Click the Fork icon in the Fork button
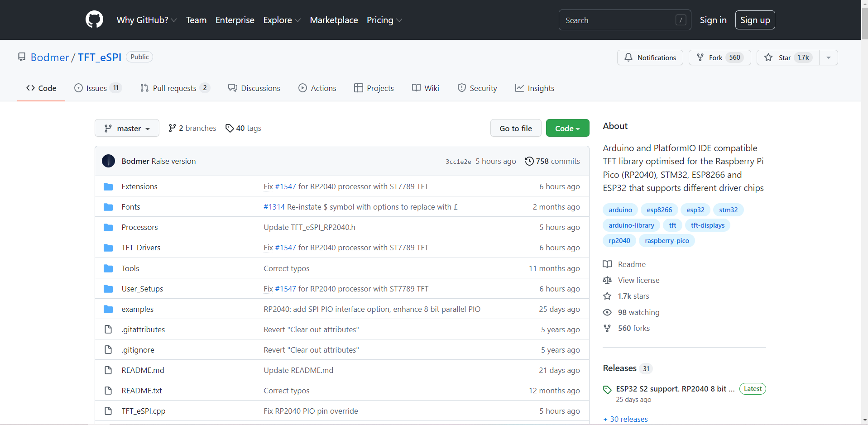The image size is (868, 425). tap(700, 57)
